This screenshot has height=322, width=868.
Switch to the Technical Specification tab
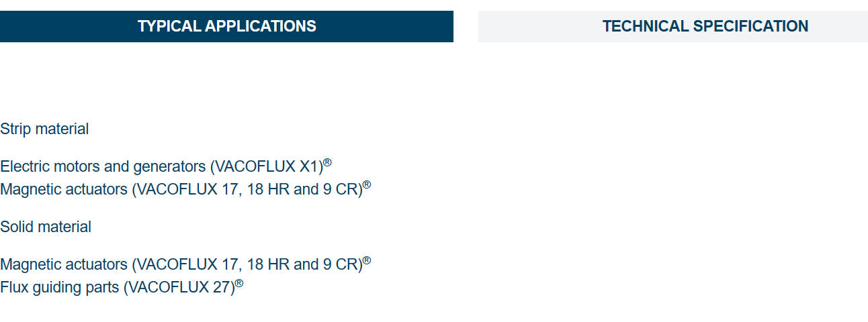(x=672, y=26)
